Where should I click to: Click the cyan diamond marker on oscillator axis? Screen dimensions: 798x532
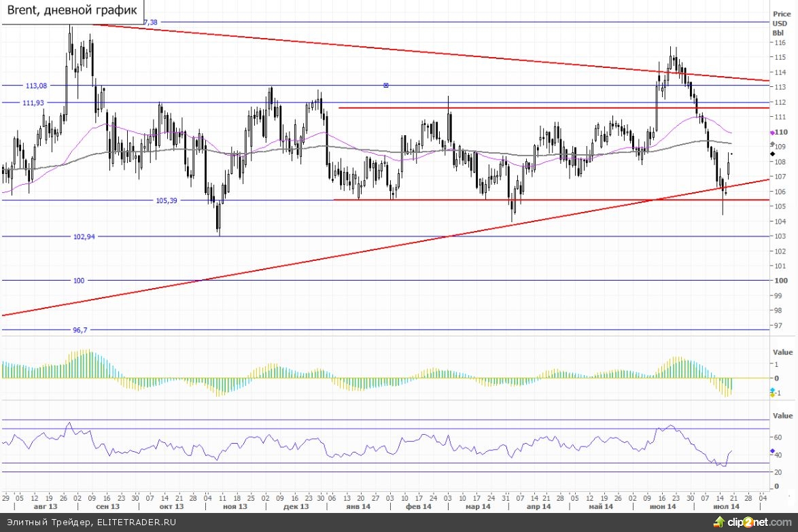pos(773,390)
